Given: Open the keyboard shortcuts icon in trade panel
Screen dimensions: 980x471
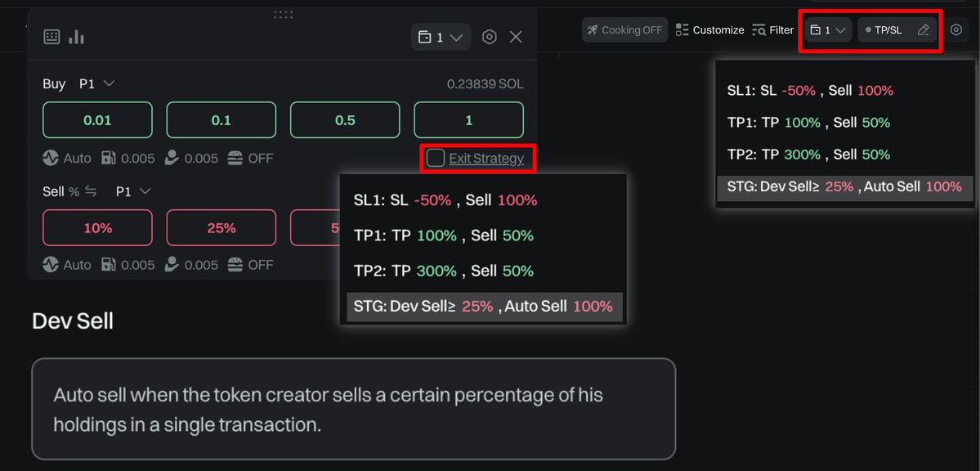Looking at the screenshot, I should tap(51, 37).
